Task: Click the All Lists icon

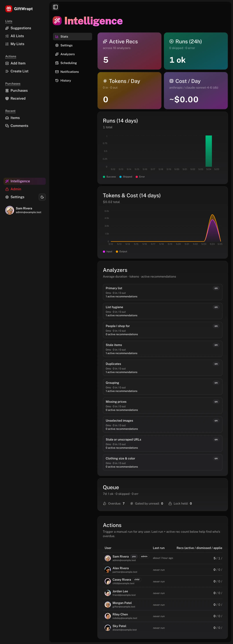Action: [x=7, y=36]
